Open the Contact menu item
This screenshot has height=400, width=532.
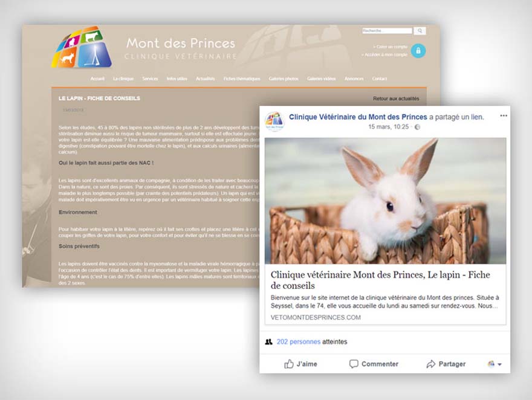click(379, 79)
